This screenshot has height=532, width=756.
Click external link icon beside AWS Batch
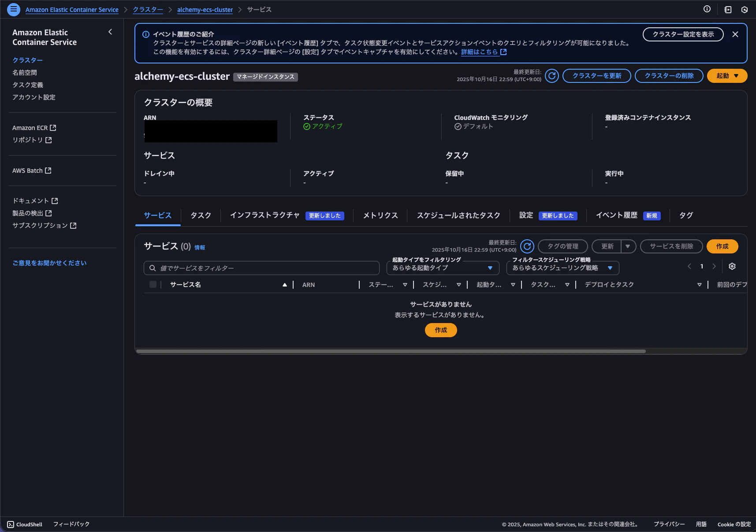48,171
